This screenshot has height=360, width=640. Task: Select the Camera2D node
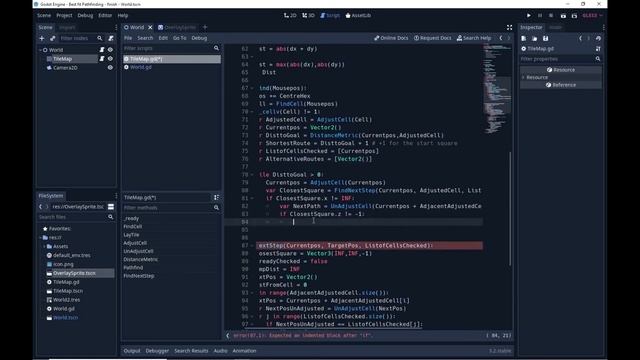[x=65, y=68]
